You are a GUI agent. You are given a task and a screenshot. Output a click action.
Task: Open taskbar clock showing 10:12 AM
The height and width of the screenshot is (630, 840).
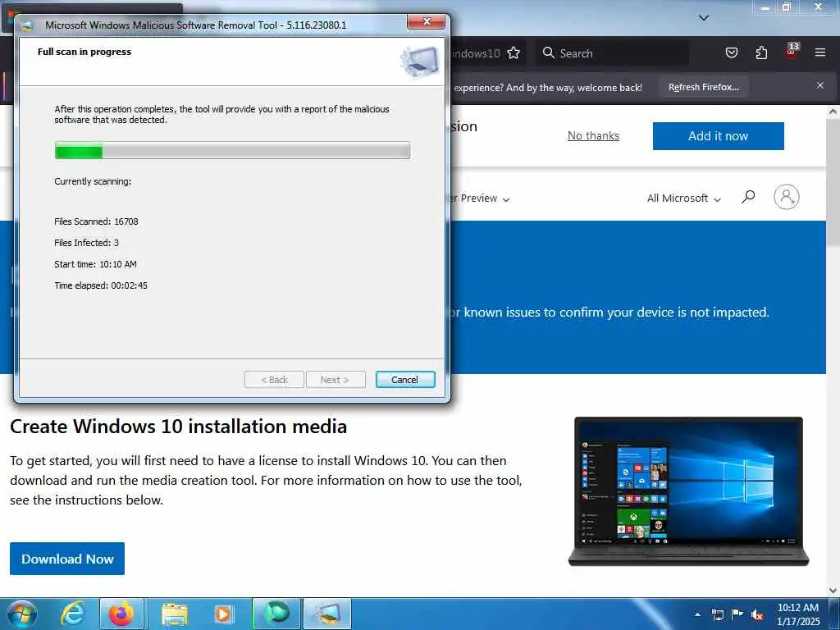pos(797,614)
